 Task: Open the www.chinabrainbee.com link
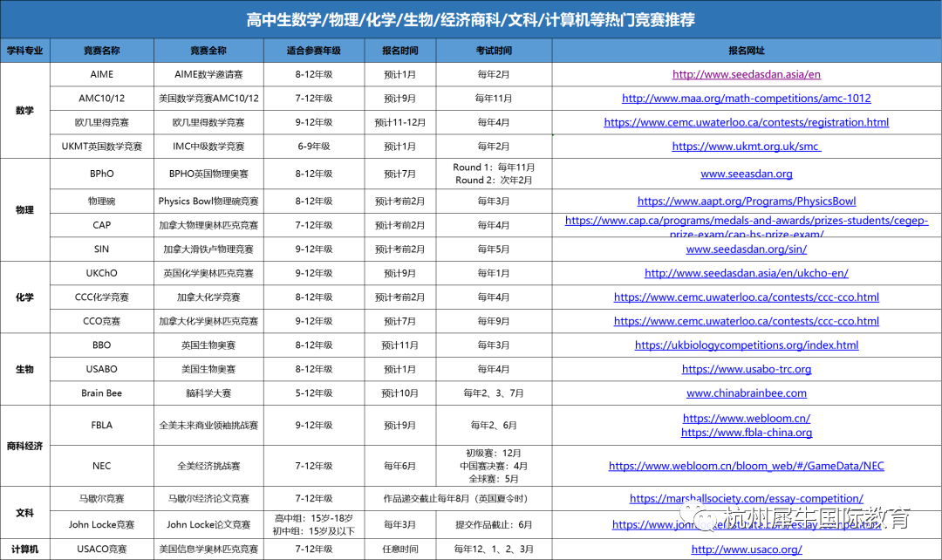tap(746, 393)
